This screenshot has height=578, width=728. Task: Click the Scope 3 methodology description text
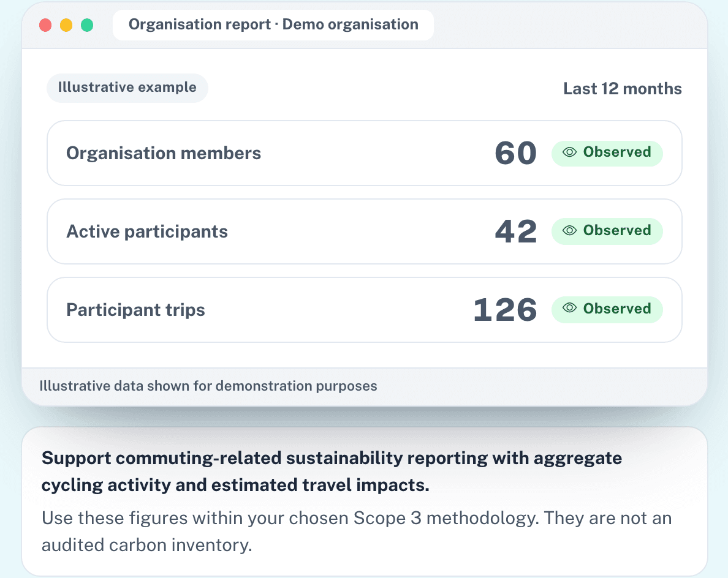[x=356, y=531]
